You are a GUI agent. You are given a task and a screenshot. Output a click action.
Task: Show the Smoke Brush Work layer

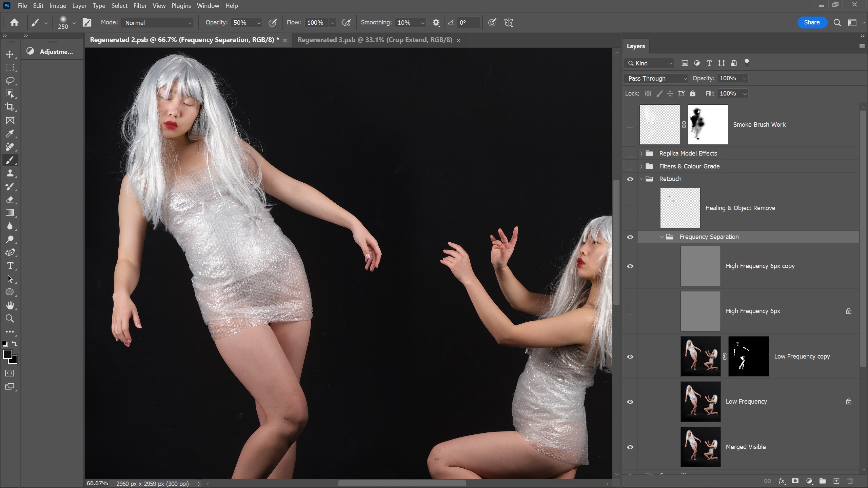point(630,125)
